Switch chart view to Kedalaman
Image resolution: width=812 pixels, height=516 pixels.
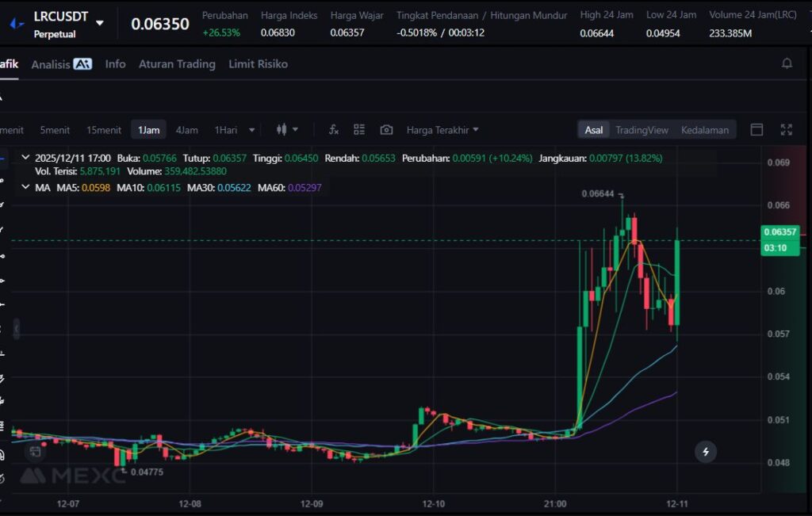704,130
